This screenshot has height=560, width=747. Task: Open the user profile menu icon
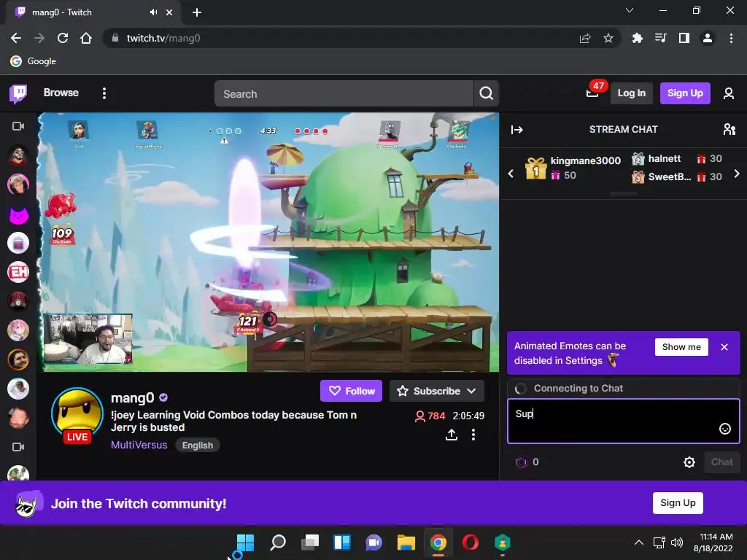(729, 93)
